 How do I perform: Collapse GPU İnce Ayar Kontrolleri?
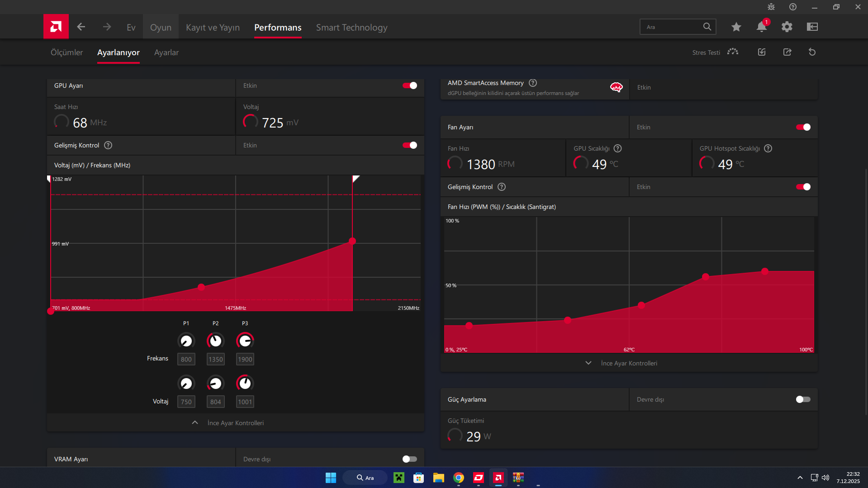point(236,422)
